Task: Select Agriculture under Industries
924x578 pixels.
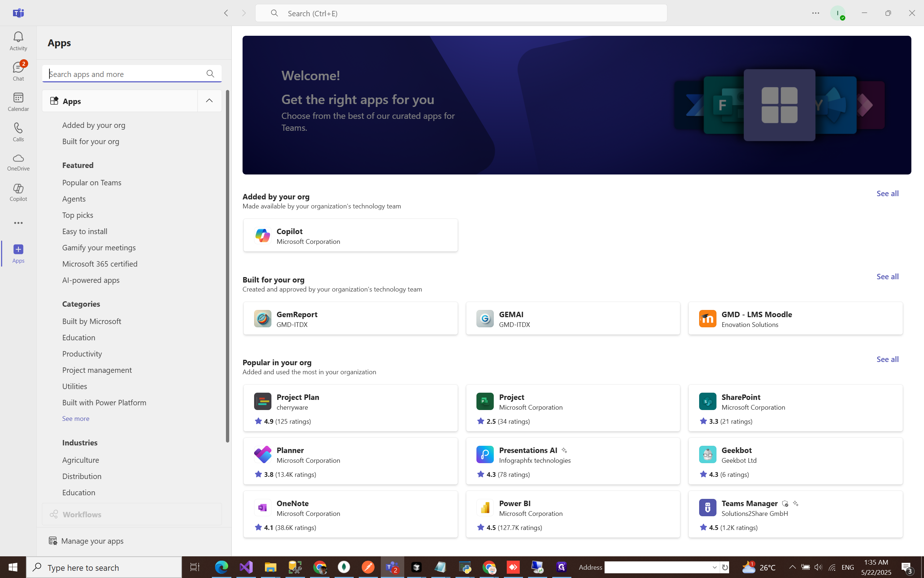Action: 80,460
